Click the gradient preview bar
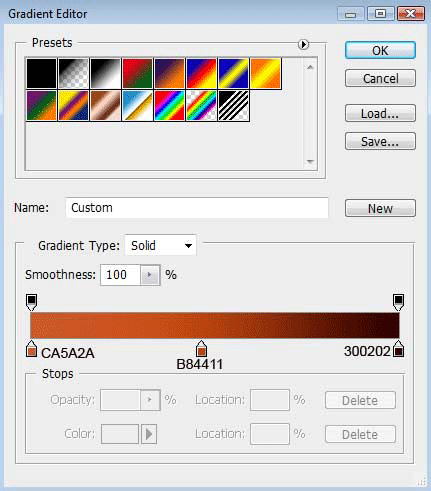Viewport: 431px width, 491px height. (x=215, y=325)
